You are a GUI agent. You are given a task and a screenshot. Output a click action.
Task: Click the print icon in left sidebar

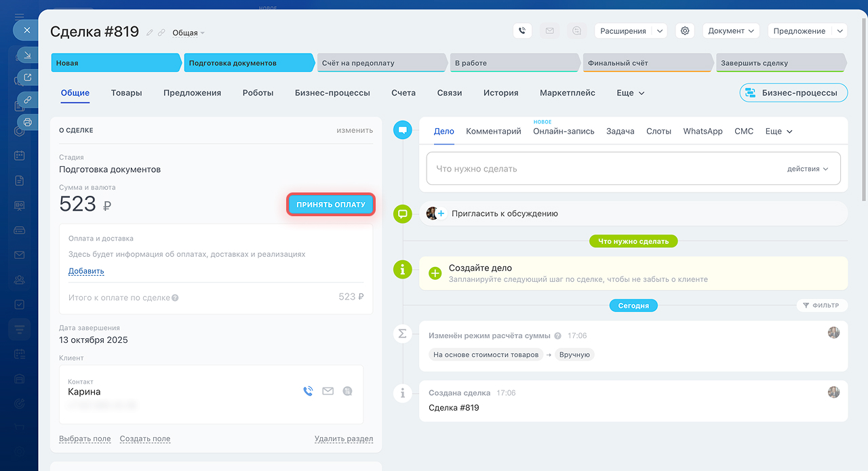tap(28, 122)
